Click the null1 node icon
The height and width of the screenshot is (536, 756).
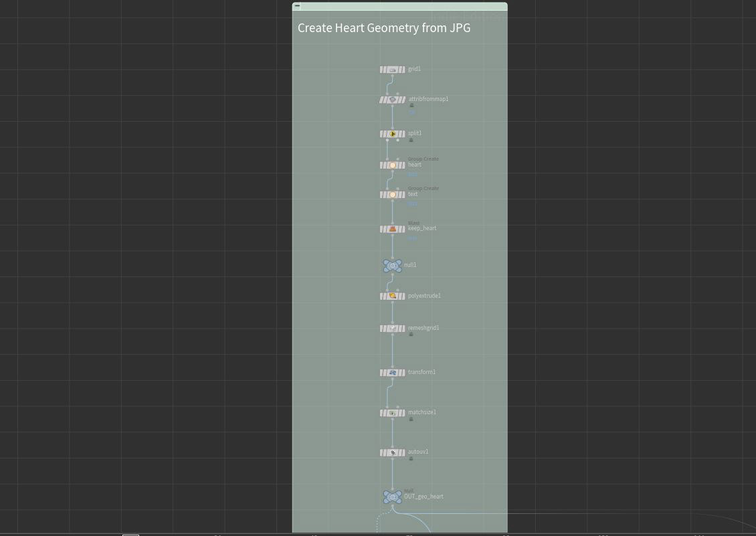(x=392, y=266)
